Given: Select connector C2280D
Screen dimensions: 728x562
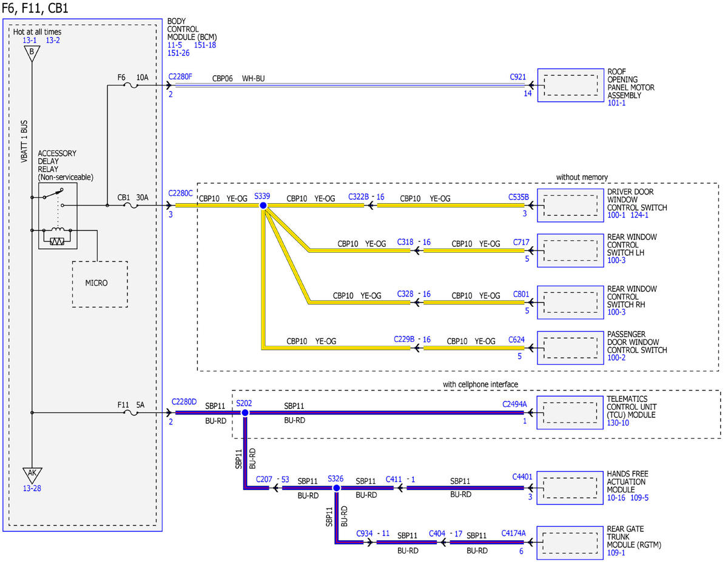Looking at the screenshot, I should click(x=184, y=401).
